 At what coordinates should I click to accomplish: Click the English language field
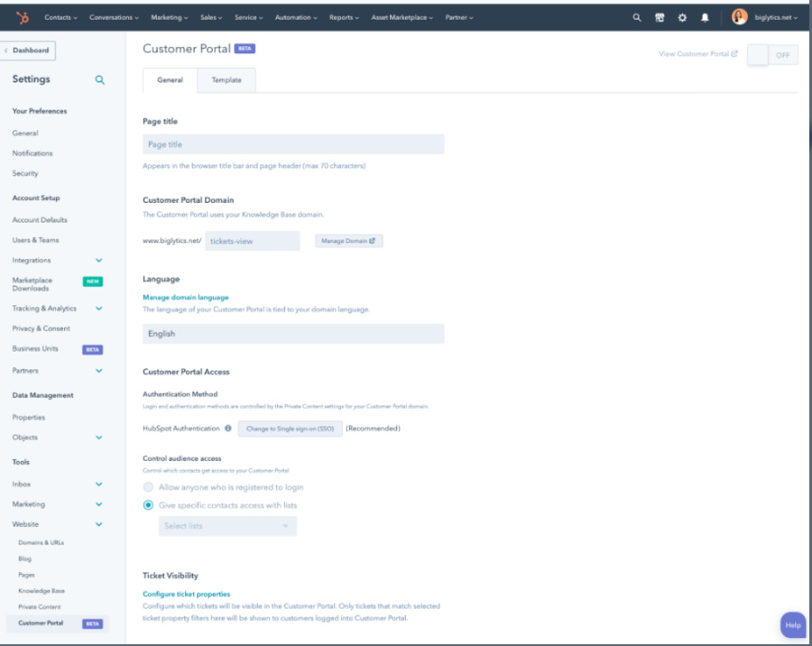[x=293, y=334]
